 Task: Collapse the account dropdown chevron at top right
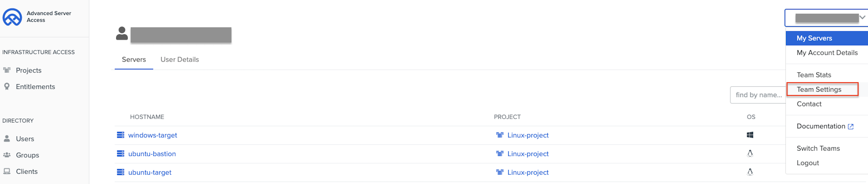coord(862,17)
